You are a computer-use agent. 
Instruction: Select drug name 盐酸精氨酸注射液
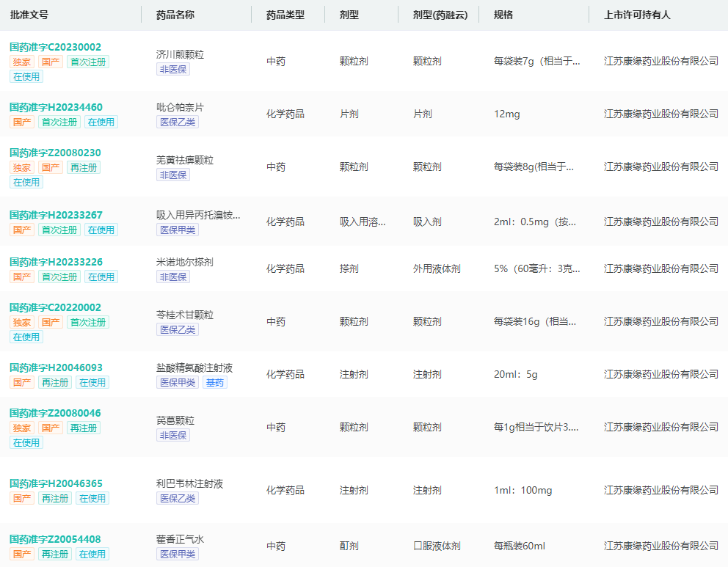pyautogui.click(x=194, y=368)
